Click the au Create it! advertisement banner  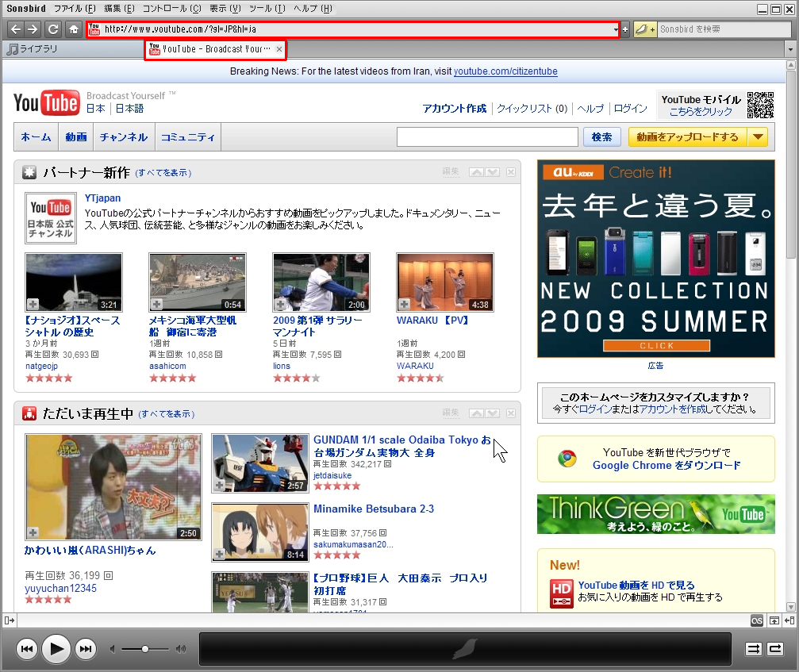coord(656,259)
